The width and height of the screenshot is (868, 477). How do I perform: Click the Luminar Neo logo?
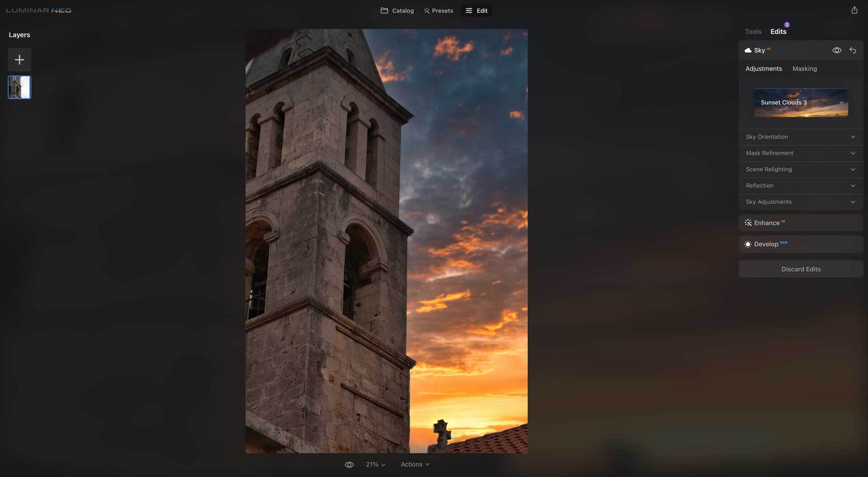click(39, 10)
